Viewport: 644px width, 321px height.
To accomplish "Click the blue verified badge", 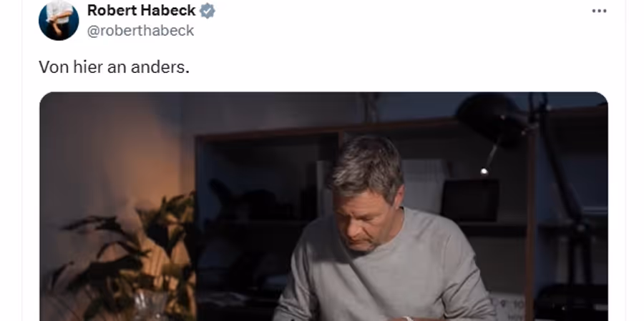I will coord(208,11).
